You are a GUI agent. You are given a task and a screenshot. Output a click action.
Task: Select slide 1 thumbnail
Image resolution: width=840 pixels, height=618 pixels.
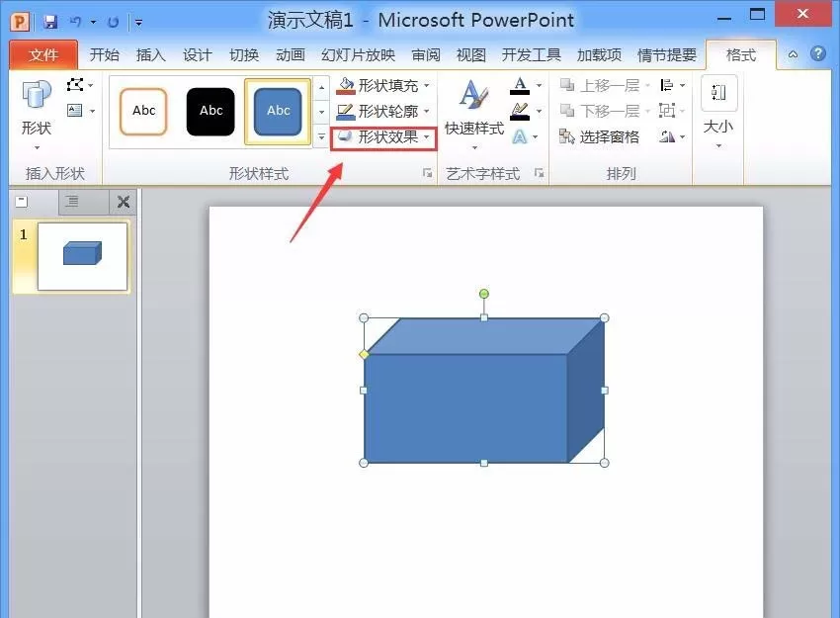click(82, 256)
